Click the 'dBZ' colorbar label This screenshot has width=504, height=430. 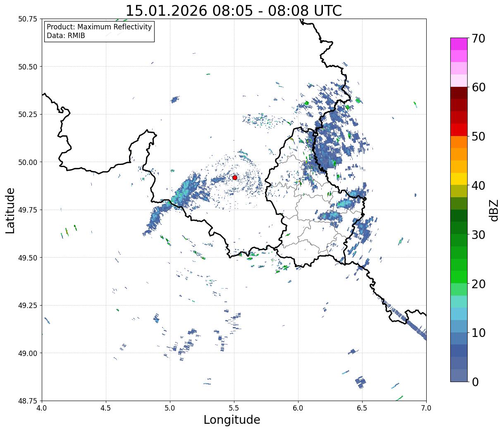tap(494, 210)
